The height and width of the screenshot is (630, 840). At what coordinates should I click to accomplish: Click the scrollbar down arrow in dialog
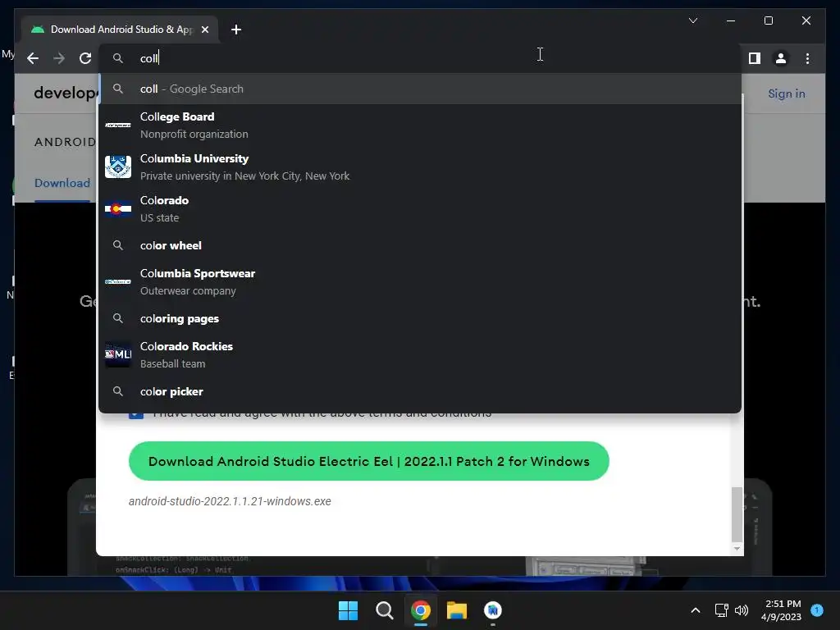tap(737, 549)
